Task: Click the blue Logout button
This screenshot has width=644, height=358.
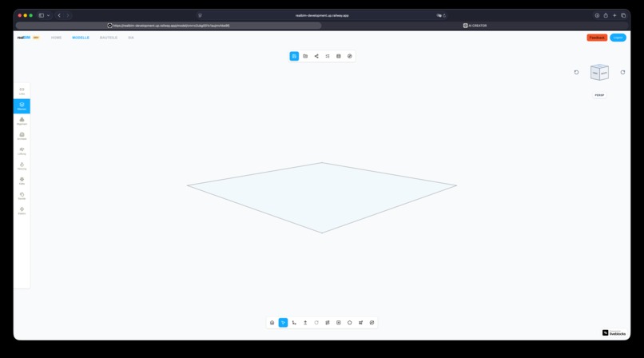Action: (x=618, y=38)
